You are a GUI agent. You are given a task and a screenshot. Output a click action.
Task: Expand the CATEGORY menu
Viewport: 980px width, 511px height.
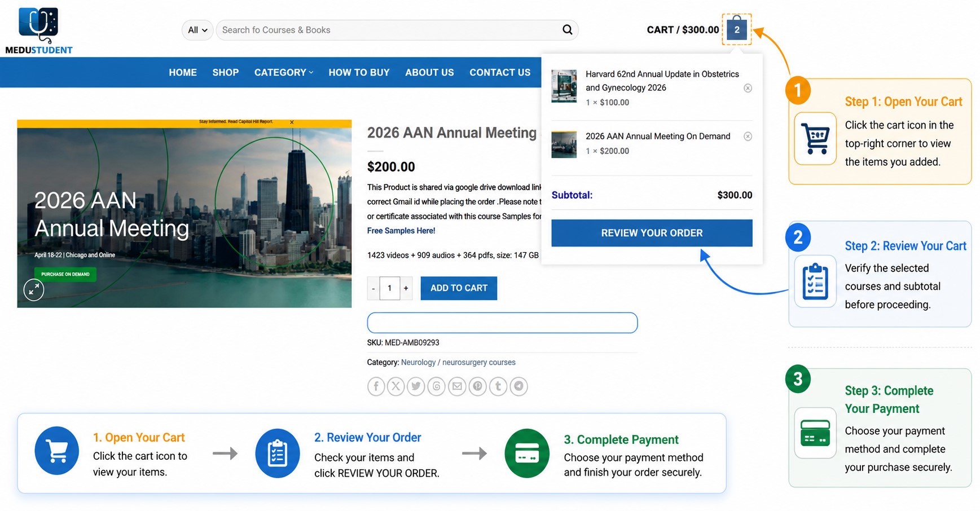pyautogui.click(x=284, y=73)
